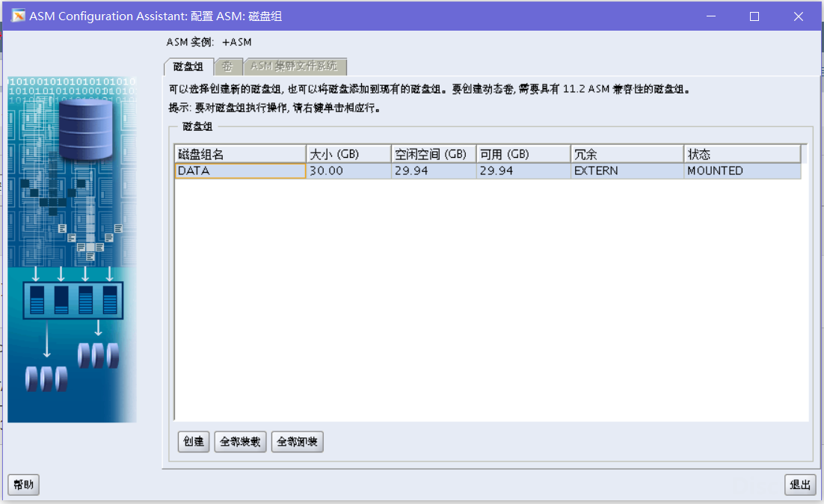
Task: Select the ASM 集群文件系统 tab
Action: coord(294,67)
